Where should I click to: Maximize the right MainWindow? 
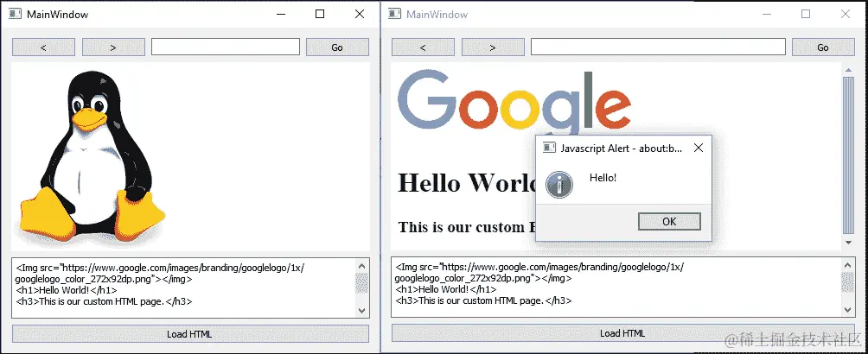[806, 14]
